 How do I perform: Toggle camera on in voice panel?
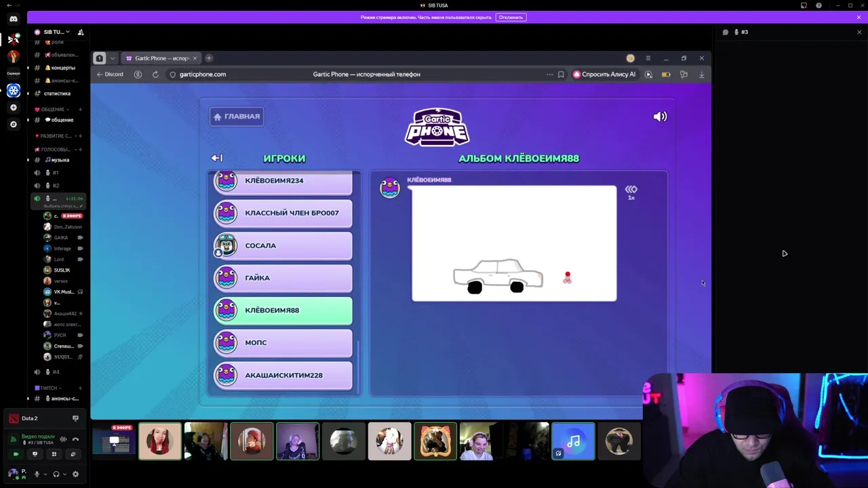point(16,454)
